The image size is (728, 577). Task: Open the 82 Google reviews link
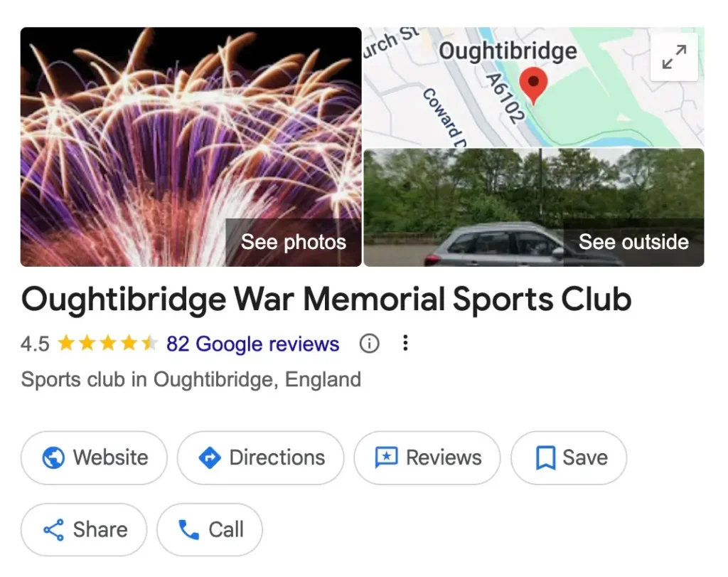pyautogui.click(x=252, y=344)
